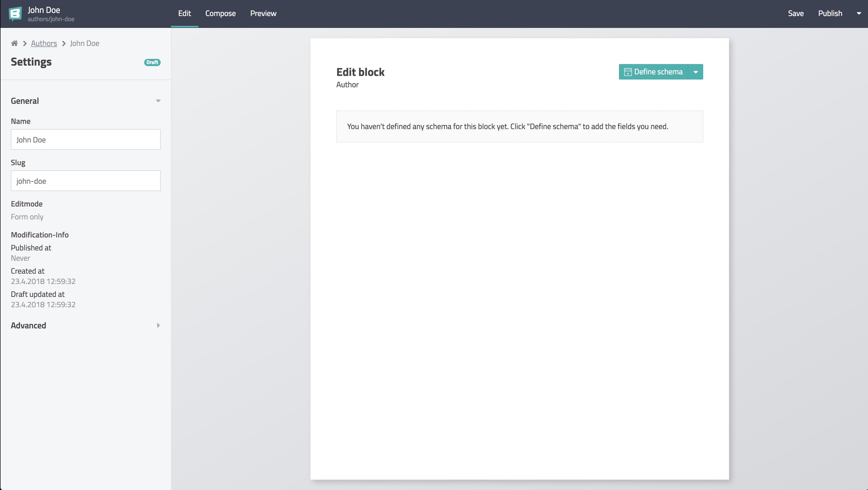Switch to the Preview tab
Image resolution: width=868 pixels, height=490 pixels.
point(263,13)
